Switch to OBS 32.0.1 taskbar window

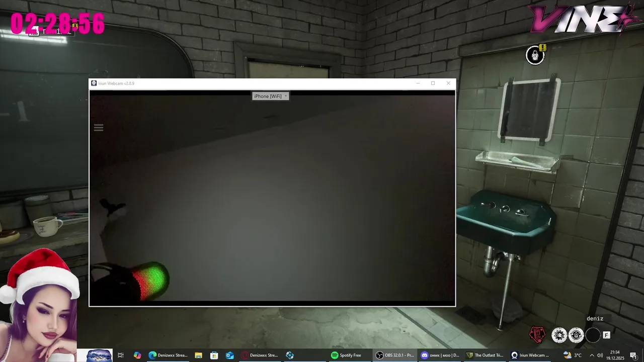395,355
